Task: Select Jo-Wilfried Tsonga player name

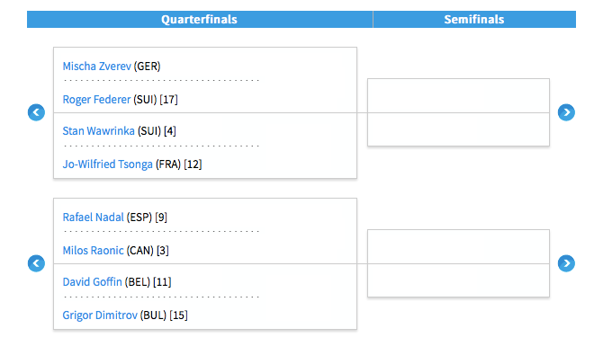Action: point(108,164)
